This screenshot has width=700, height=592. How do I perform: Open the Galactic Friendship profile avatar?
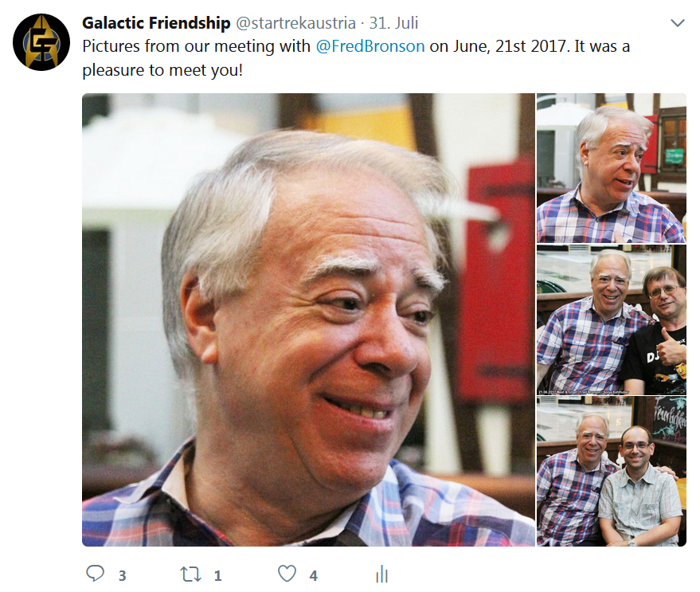point(41,42)
